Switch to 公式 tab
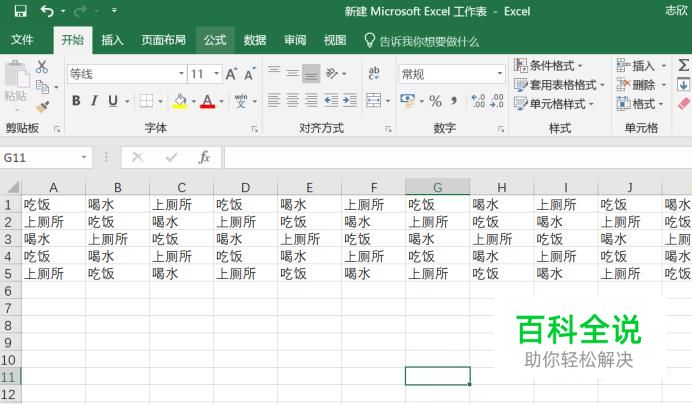The height and width of the screenshot is (404, 692). tap(215, 40)
